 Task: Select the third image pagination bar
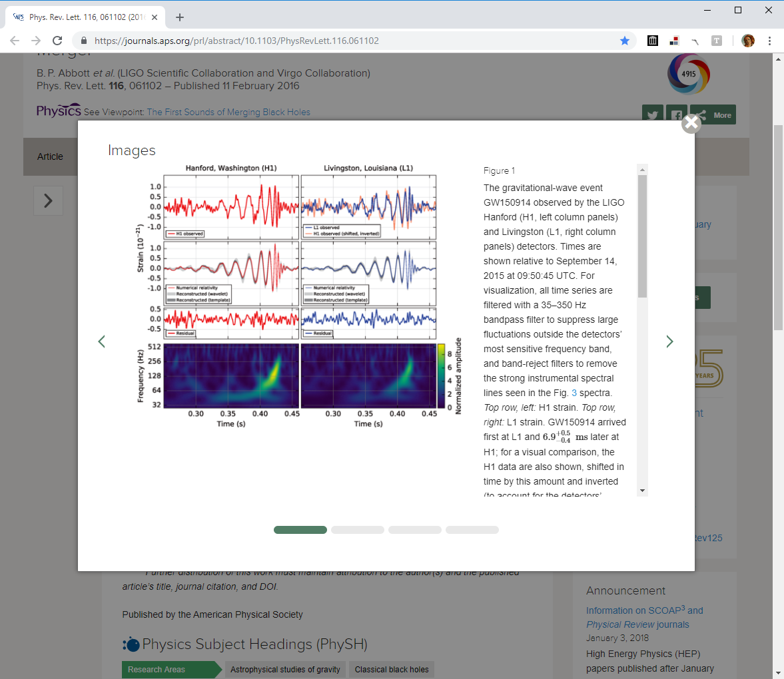point(415,530)
